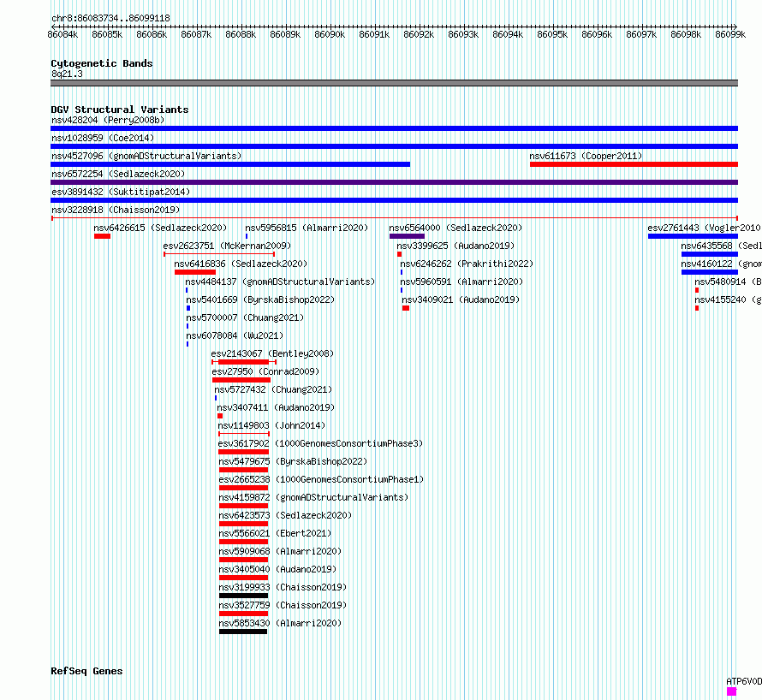The height and width of the screenshot is (700, 762).
Task: Click the ATP6V0D gene name
Action: (744, 681)
